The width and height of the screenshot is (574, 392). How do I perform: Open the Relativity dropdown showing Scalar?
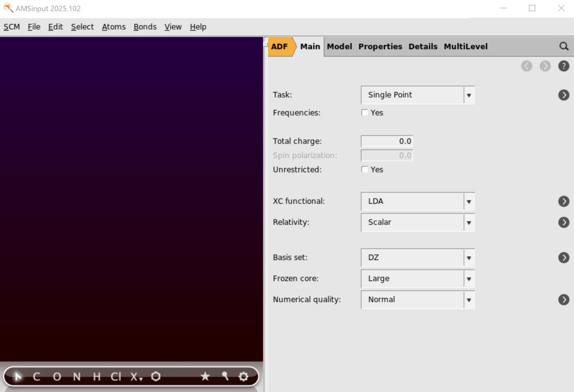pyautogui.click(x=418, y=222)
